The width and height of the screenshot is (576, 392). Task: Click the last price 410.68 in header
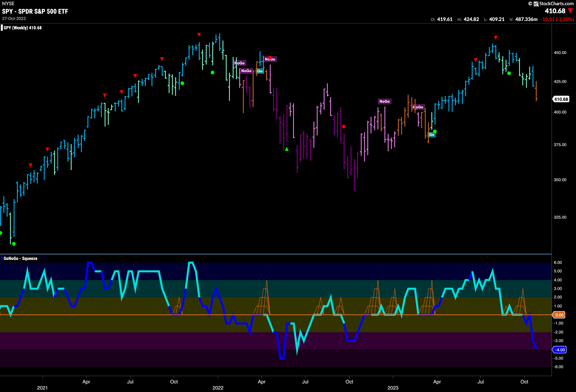555,11
